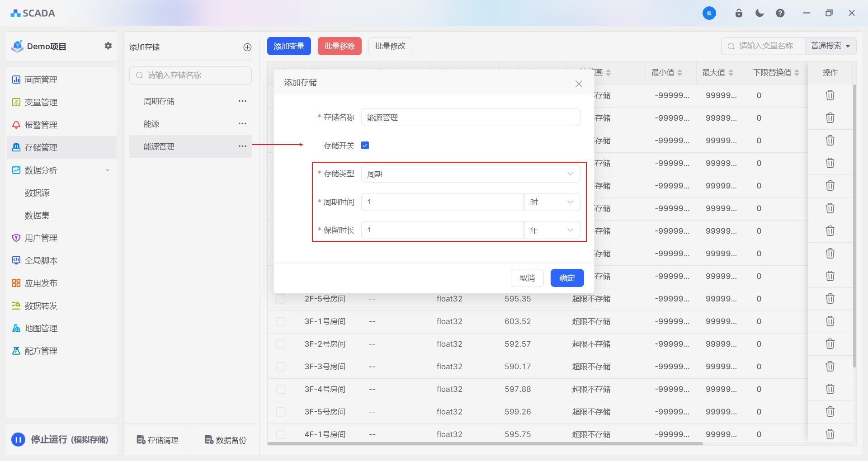Click the pause icon to stop running

(18, 440)
